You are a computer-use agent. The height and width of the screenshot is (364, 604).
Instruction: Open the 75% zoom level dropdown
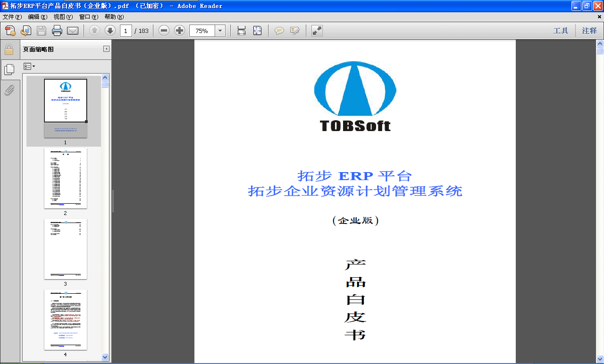click(220, 30)
